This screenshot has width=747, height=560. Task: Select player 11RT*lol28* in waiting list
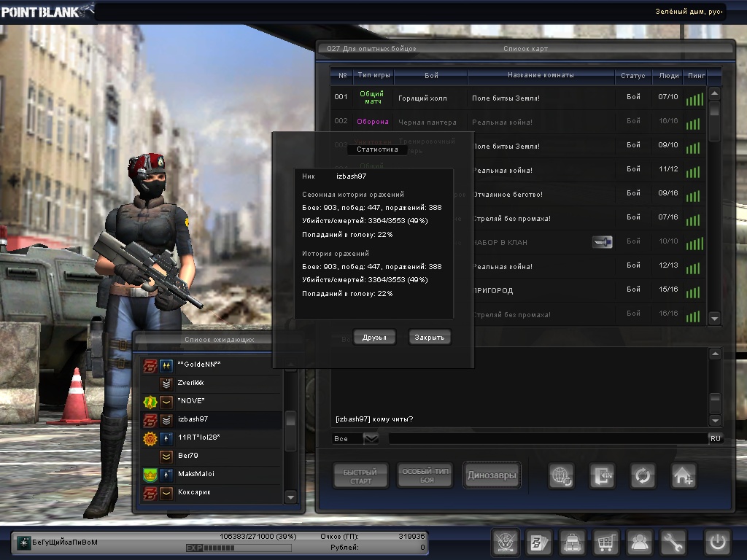coord(211,438)
